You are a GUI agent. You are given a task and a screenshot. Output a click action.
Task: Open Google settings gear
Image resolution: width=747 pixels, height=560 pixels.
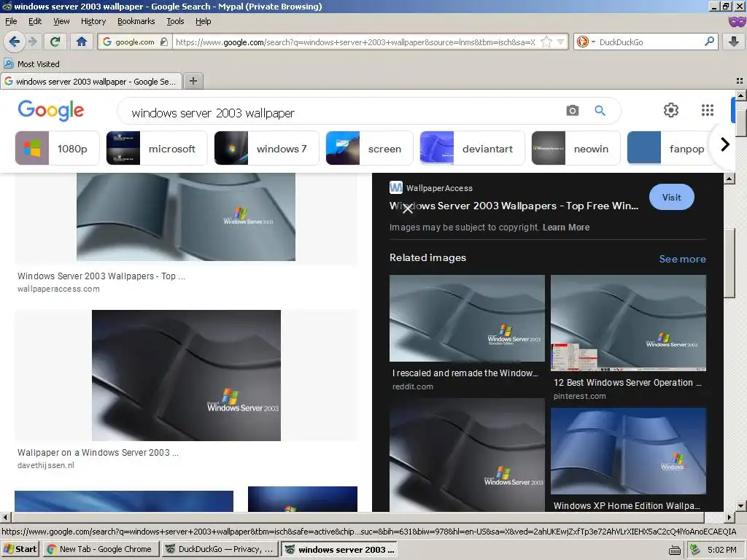(671, 110)
